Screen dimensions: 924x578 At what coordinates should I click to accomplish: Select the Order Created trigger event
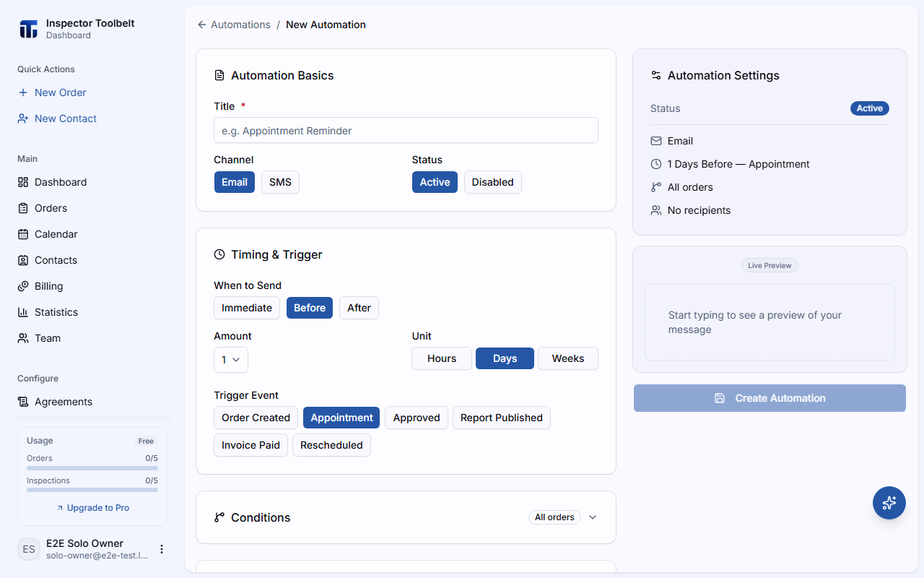click(256, 418)
